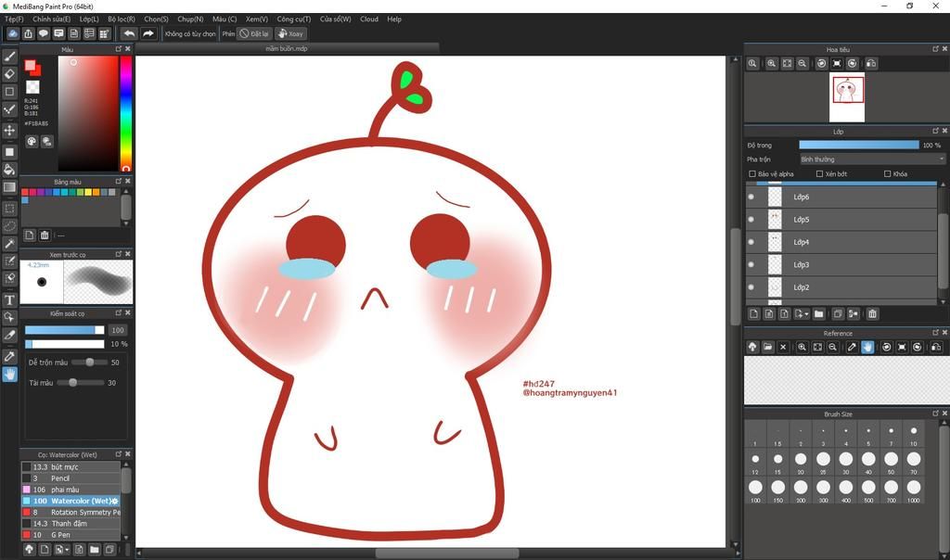The height and width of the screenshot is (560, 950).
Task: Click the Dễ trộn màu slider
Action: click(x=88, y=362)
